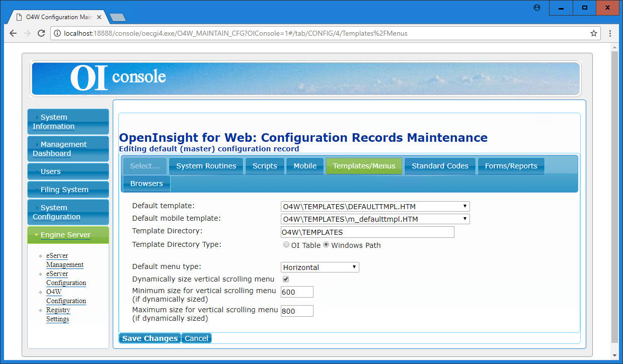Image resolution: width=623 pixels, height=364 pixels.
Task: Click the scrollbar down arrow
Action: click(614, 355)
